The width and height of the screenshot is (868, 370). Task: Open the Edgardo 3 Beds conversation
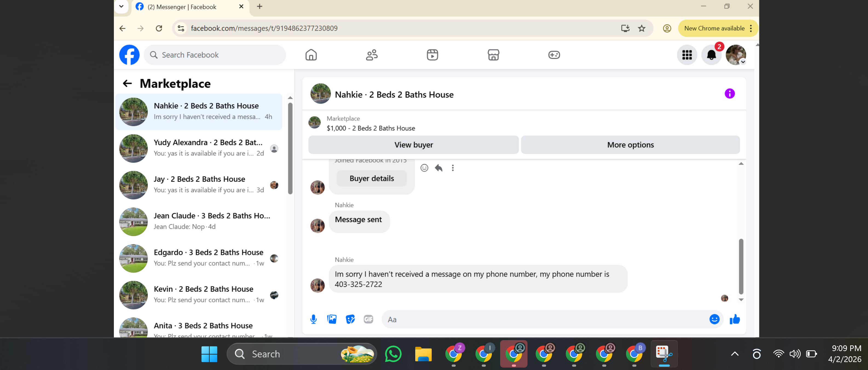coord(199,258)
